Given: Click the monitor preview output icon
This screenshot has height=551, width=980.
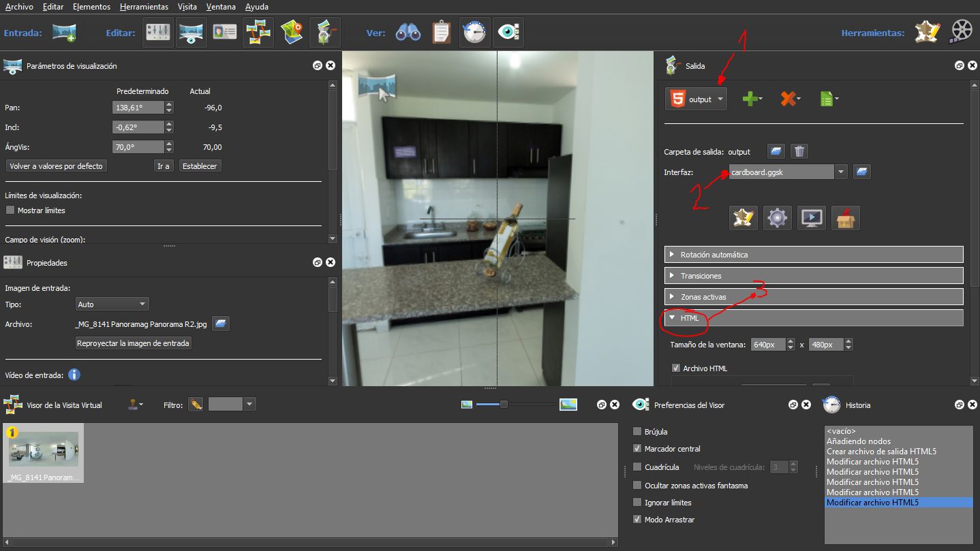Looking at the screenshot, I should coord(811,218).
